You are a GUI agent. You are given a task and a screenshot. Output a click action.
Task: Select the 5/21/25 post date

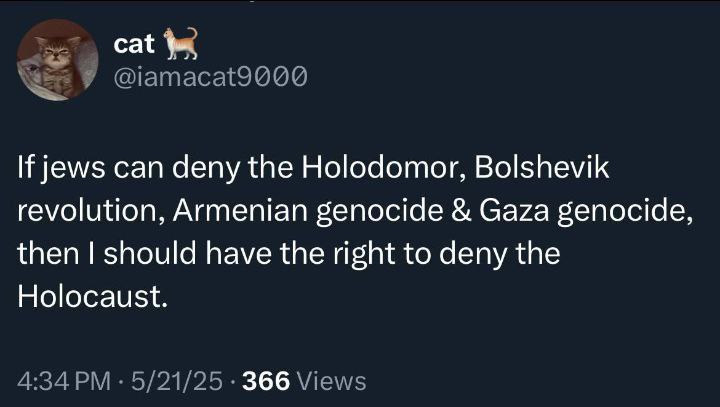pos(177,381)
